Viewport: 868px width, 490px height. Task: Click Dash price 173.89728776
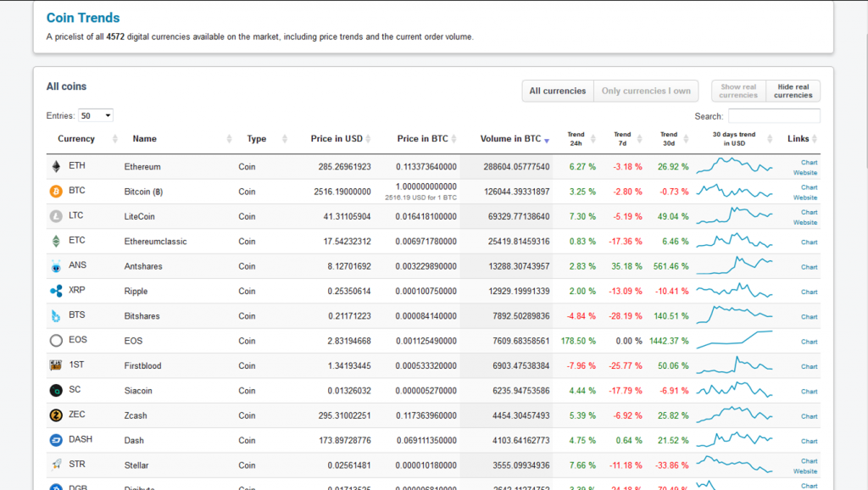click(345, 441)
